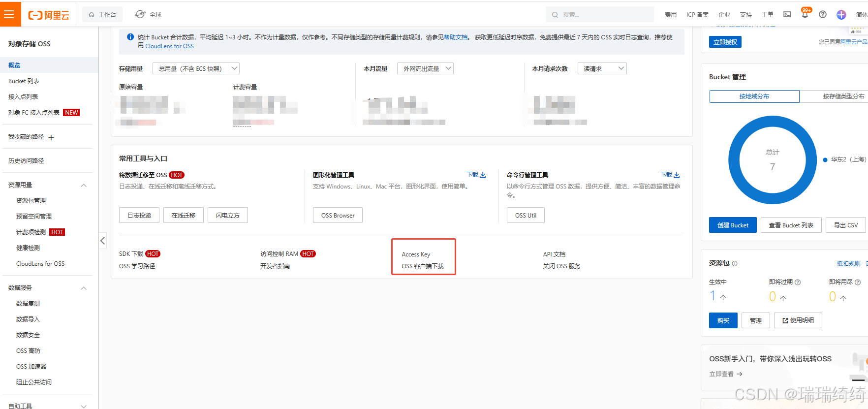Click the 即将过期 help icon

click(798, 283)
